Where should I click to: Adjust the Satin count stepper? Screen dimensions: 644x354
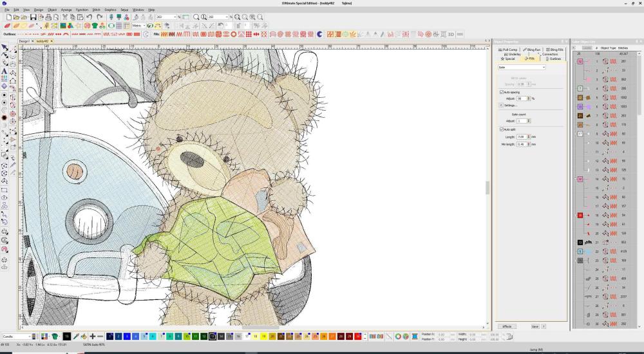529,121
